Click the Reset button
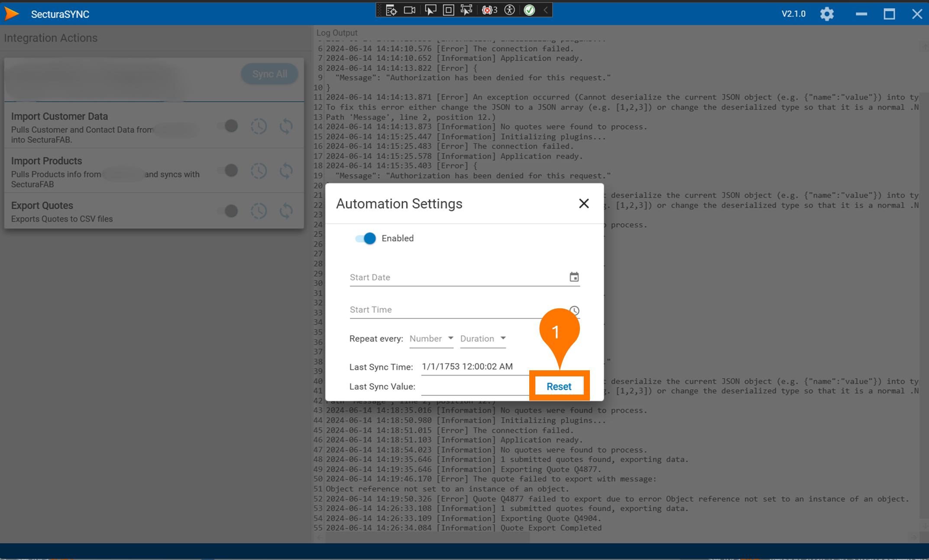Image resolution: width=929 pixels, height=560 pixels. tap(559, 386)
